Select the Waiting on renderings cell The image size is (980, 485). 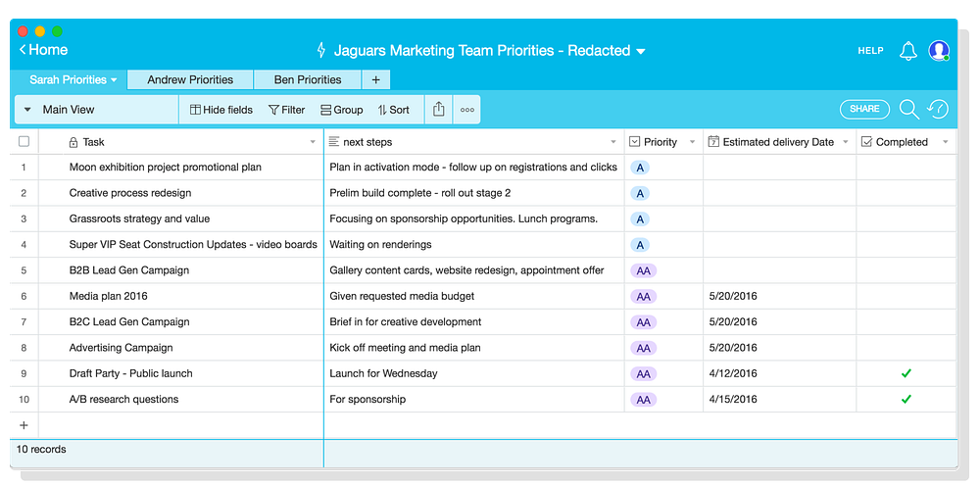474,244
